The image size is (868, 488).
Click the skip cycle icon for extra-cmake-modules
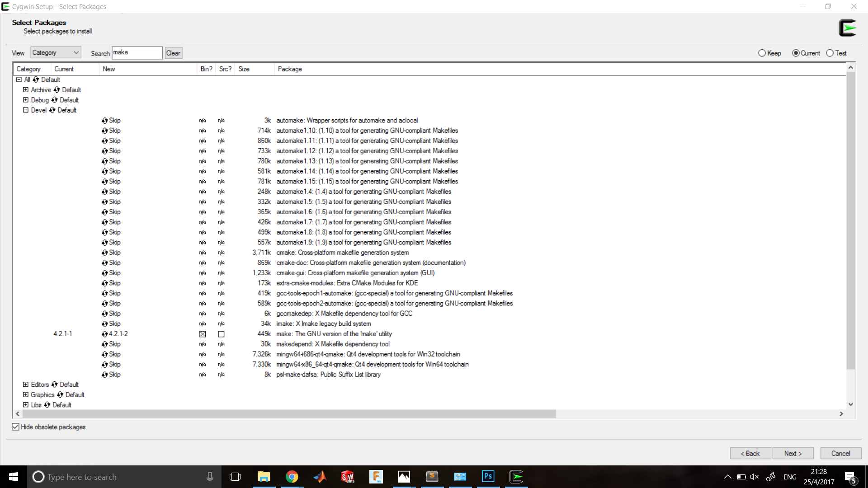pyautogui.click(x=105, y=283)
